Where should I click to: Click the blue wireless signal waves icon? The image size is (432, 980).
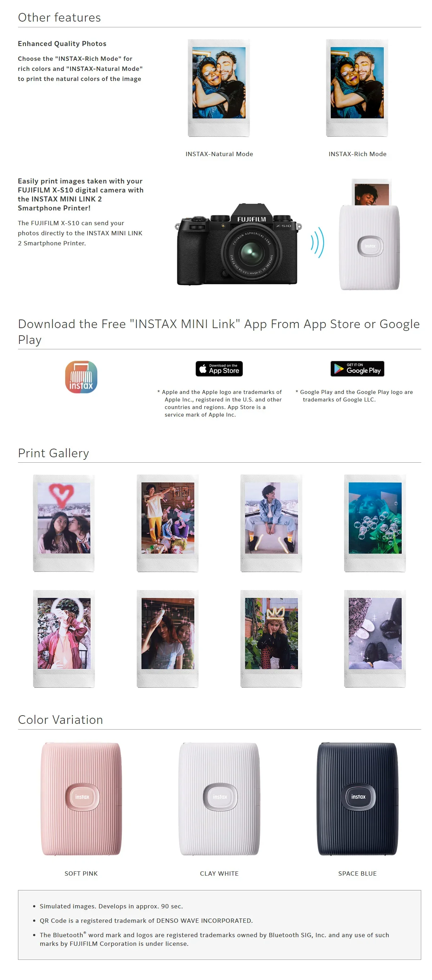(317, 242)
